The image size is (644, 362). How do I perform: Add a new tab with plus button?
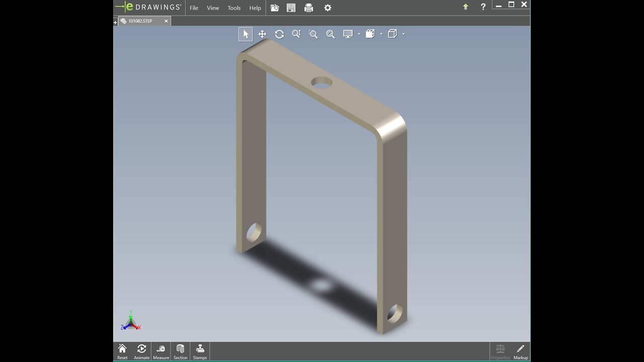pyautogui.click(x=115, y=22)
